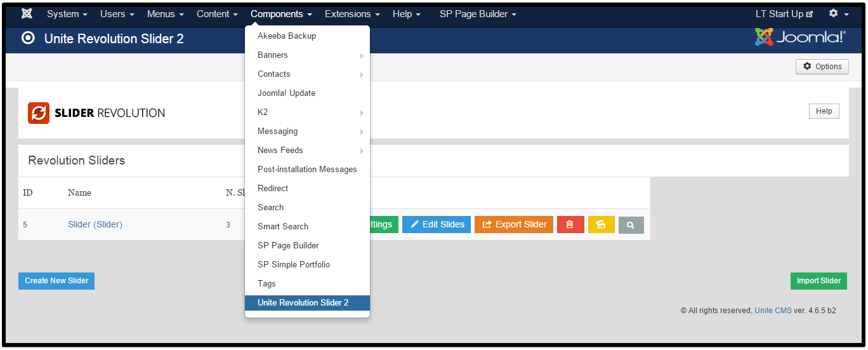Select Tags menu entry
This screenshot has height=350, width=868.
(307, 284)
